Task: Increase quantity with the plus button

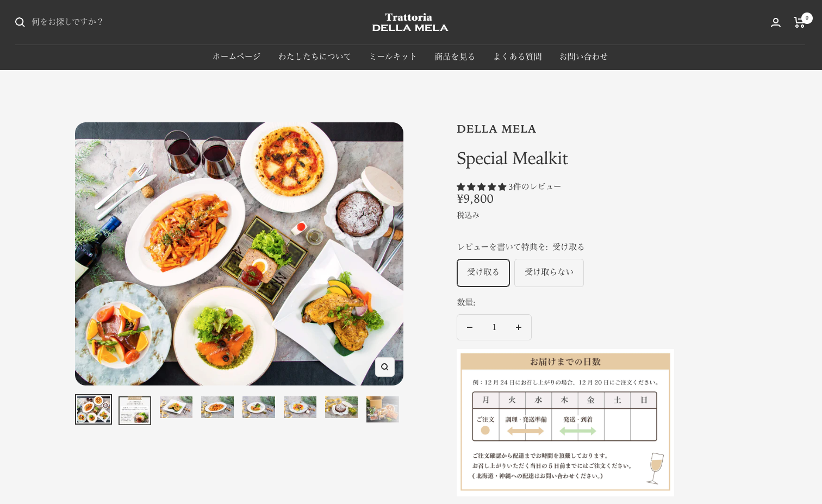Action: pos(519,327)
